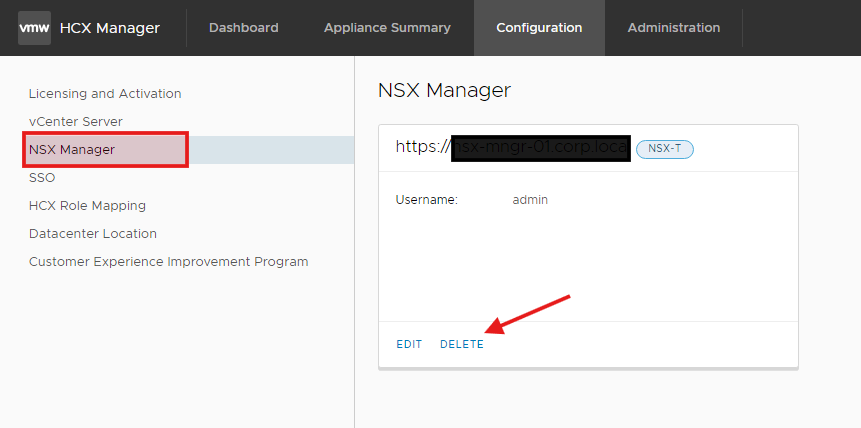Click the NSX Manager page heading
Image resolution: width=861 pixels, height=428 pixels.
pyautogui.click(x=444, y=90)
